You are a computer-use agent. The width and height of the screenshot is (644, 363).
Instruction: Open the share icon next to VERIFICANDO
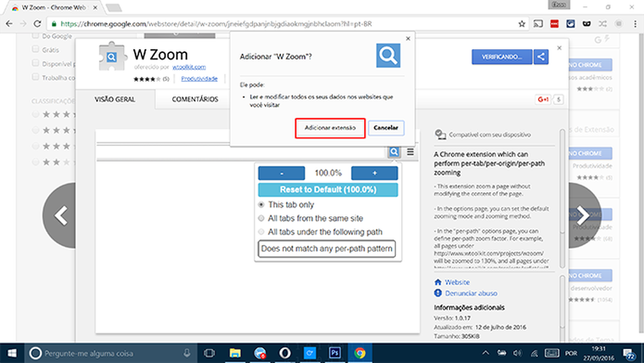coord(541,57)
